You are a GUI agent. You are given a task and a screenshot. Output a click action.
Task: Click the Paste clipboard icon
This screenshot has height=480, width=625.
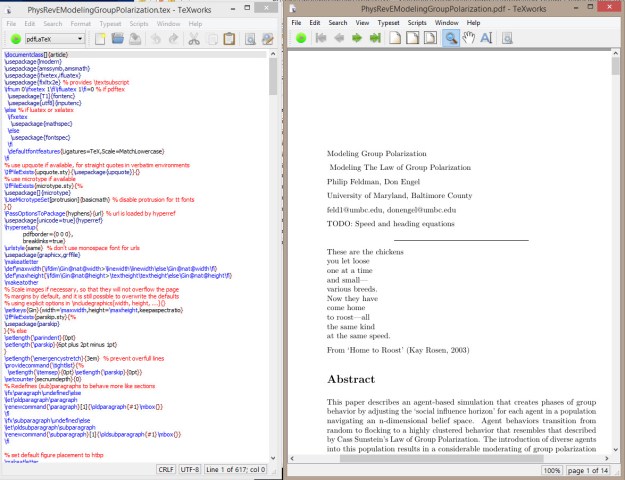(x=230, y=39)
